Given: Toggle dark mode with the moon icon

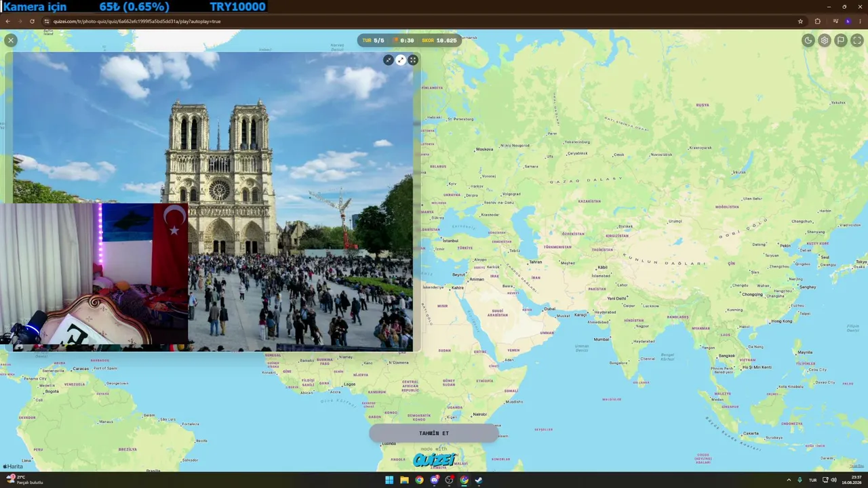Looking at the screenshot, I should 808,40.
